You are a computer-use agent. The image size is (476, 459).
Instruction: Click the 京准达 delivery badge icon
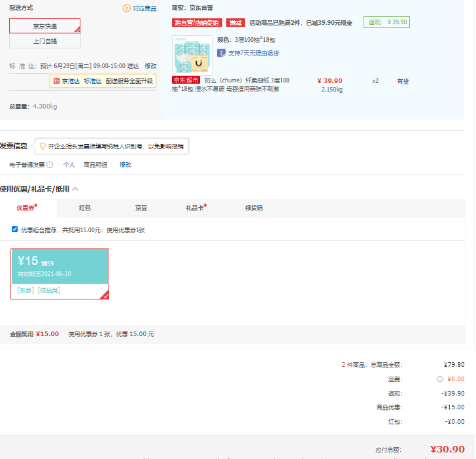tap(57, 81)
